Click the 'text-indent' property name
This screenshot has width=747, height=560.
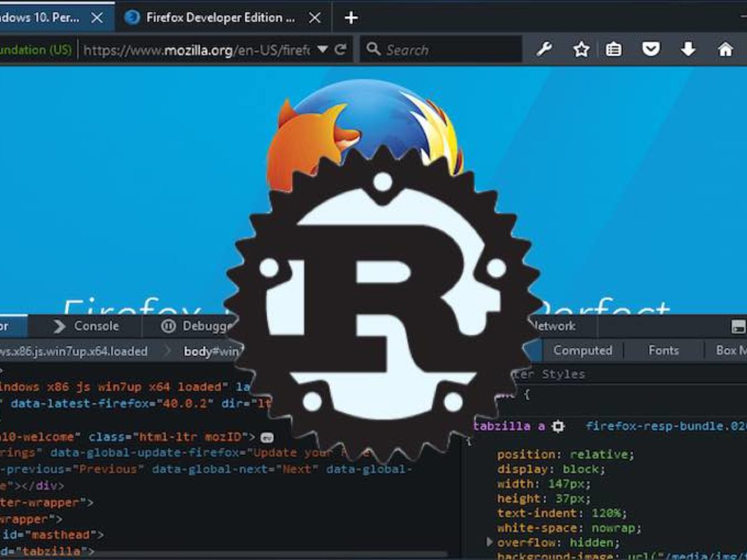tap(537, 513)
